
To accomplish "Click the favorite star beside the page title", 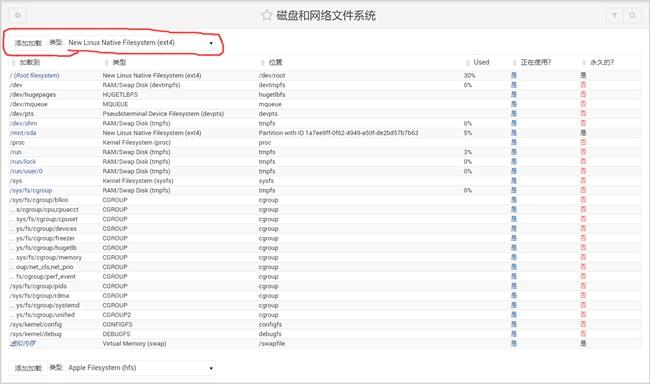I will pyautogui.click(x=266, y=16).
